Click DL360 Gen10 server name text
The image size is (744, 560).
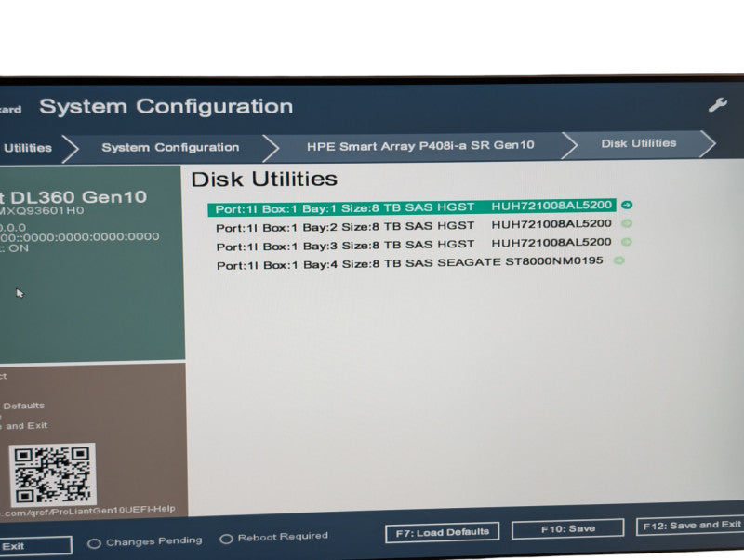coord(78,197)
